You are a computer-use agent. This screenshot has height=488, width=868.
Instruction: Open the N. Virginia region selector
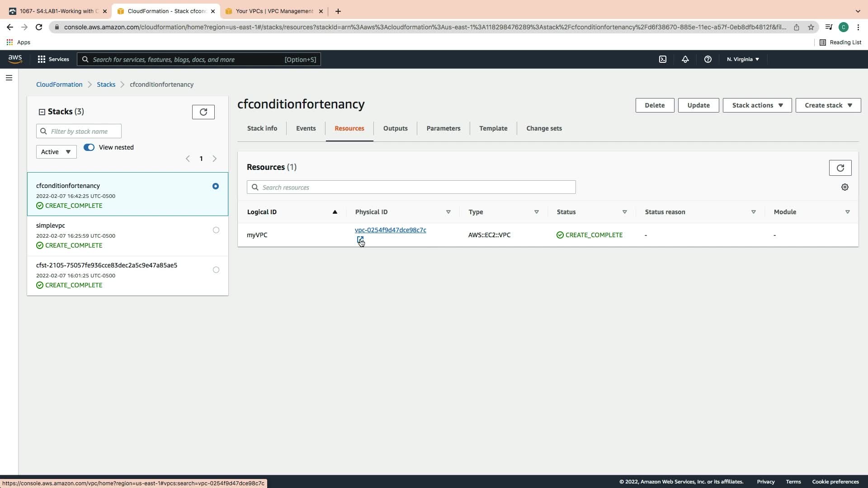point(743,59)
